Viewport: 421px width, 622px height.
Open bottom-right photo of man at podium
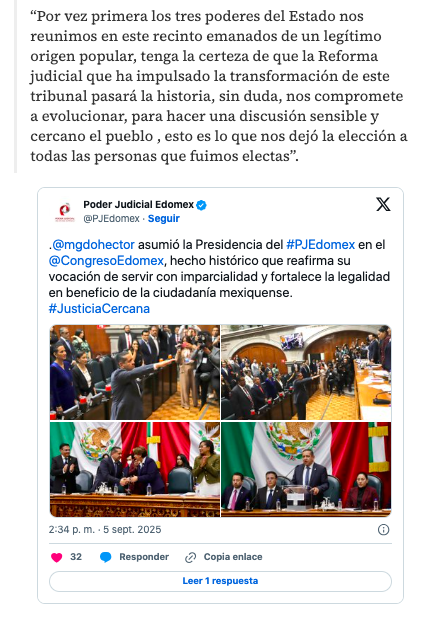pyautogui.click(x=306, y=469)
